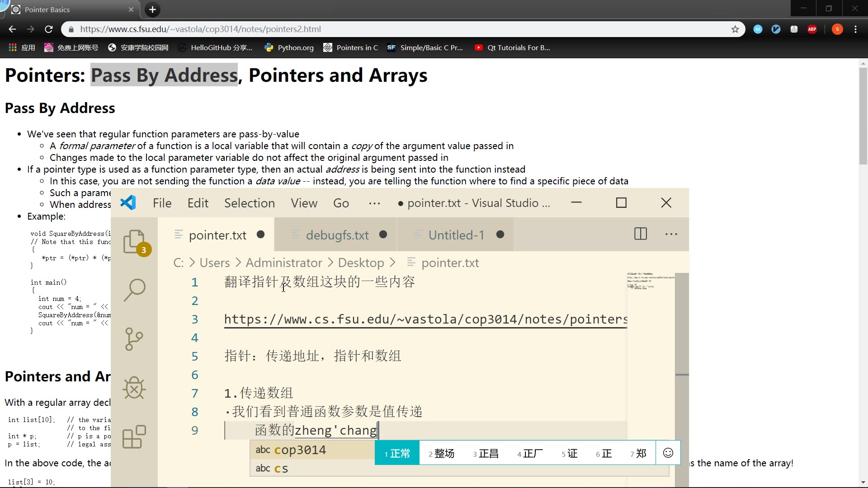Select IME candidate 6 正

604,453
